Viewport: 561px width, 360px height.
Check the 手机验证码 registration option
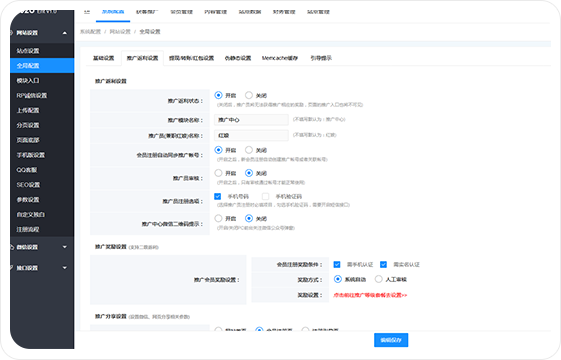(x=265, y=196)
